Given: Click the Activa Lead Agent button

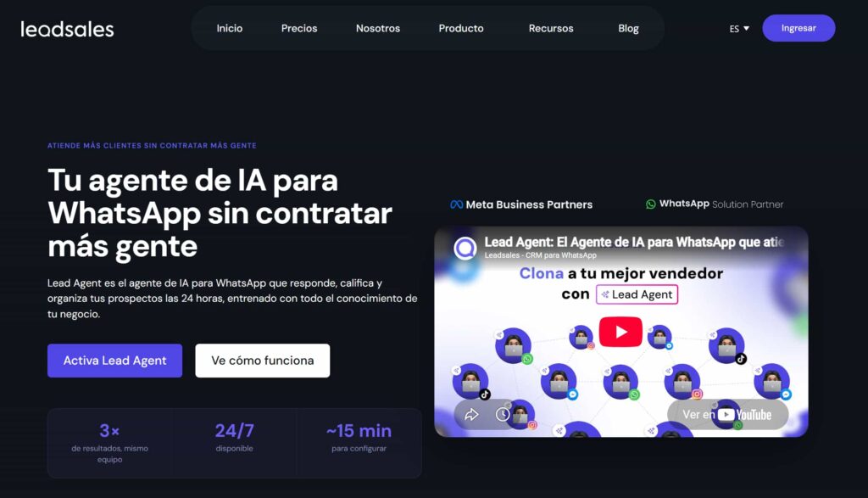Looking at the screenshot, I should pyautogui.click(x=114, y=361).
